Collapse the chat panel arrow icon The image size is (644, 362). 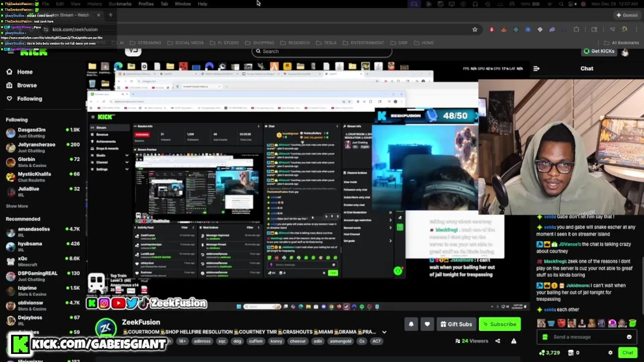(536, 68)
